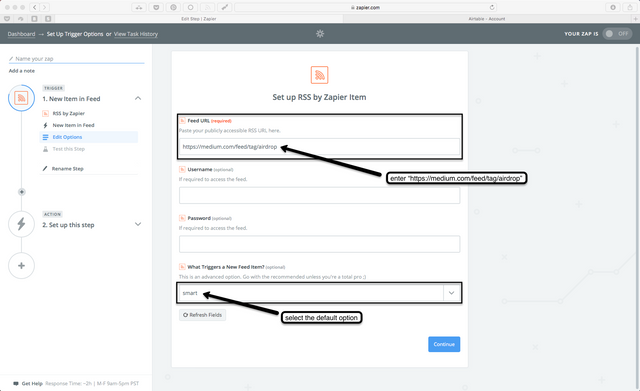Turn on the Your Zap toggle

pyautogui.click(x=617, y=34)
